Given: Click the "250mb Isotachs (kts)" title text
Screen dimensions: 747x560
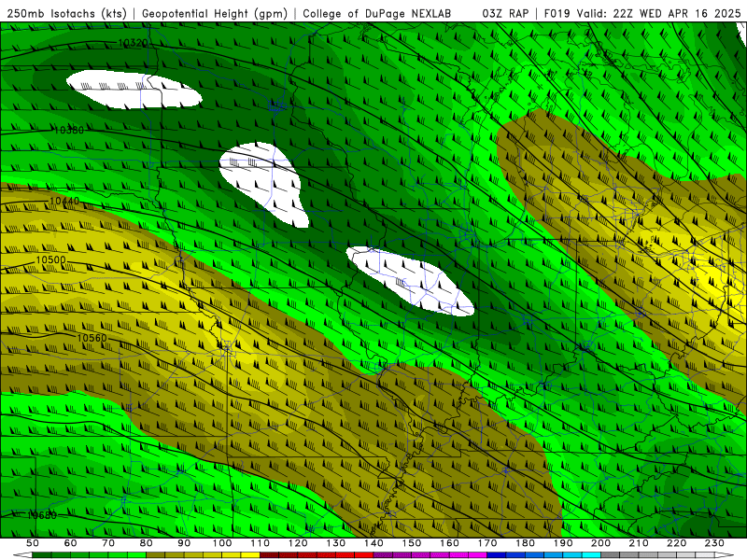Looking at the screenshot, I should (x=66, y=13).
